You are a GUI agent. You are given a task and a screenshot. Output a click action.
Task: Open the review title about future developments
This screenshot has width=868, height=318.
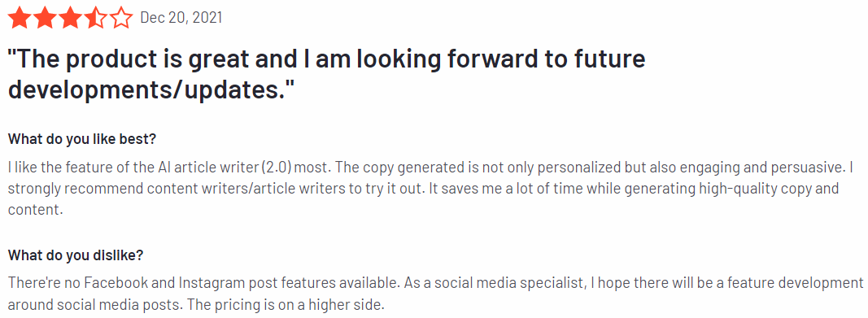point(326,73)
